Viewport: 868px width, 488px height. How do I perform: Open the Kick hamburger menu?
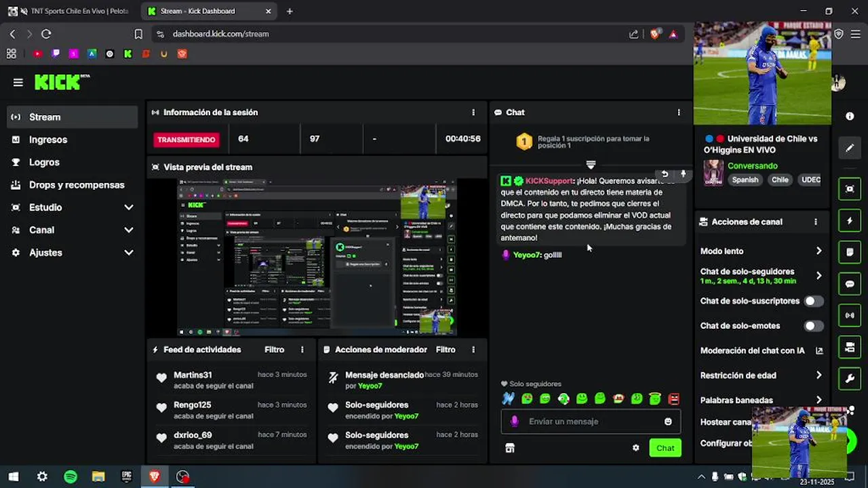tap(18, 83)
